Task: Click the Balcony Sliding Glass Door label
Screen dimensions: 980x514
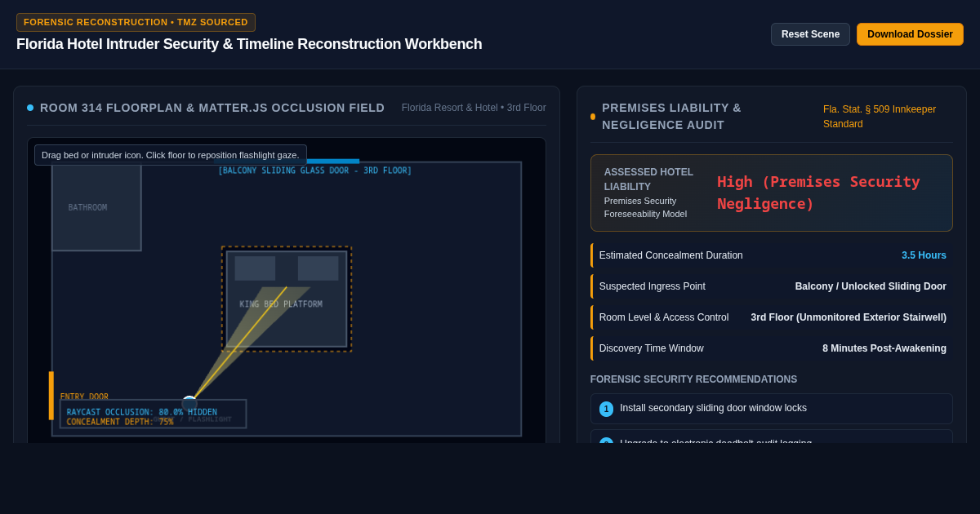Action: pos(314,171)
